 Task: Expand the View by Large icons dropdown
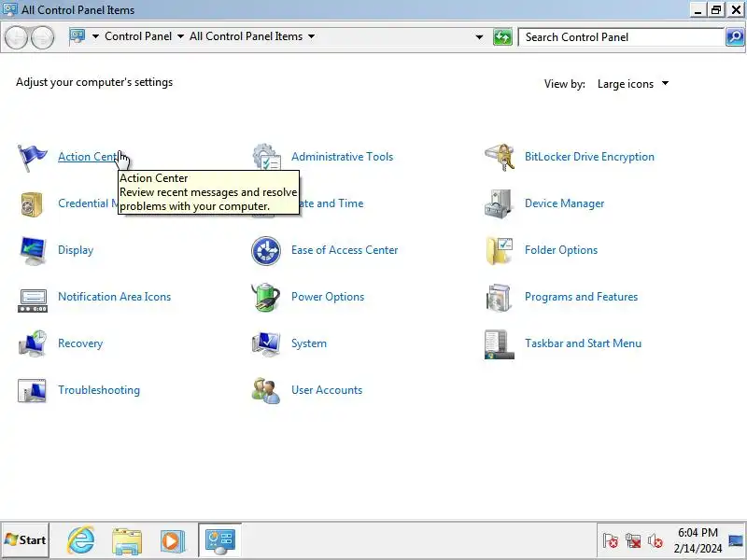(x=633, y=84)
